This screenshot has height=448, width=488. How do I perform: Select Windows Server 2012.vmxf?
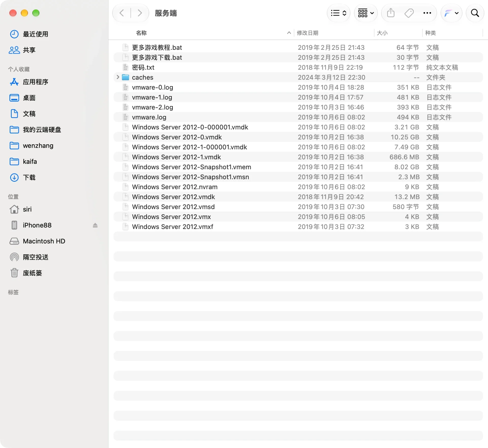click(298, 227)
